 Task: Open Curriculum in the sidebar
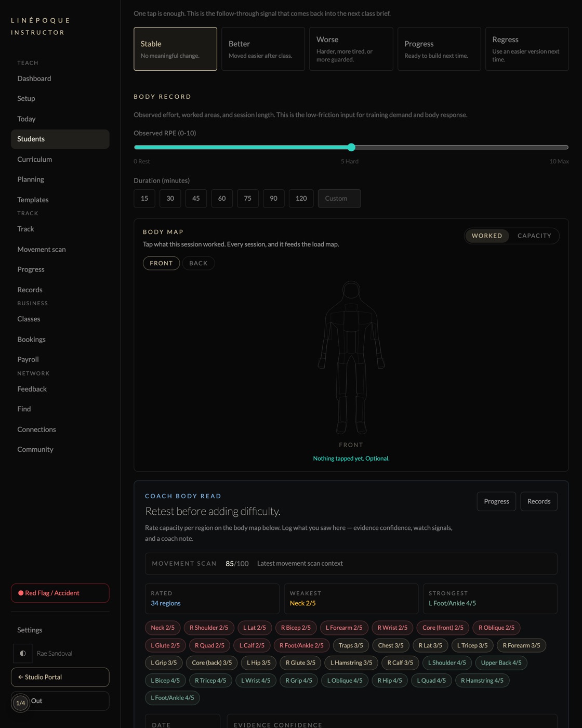[x=60, y=159]
